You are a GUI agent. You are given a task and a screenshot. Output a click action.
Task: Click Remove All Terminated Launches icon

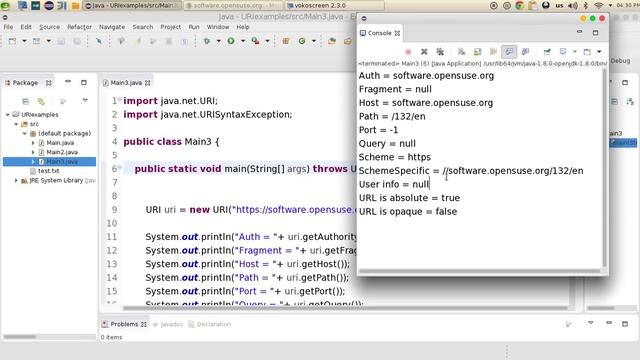click(440, 52)
